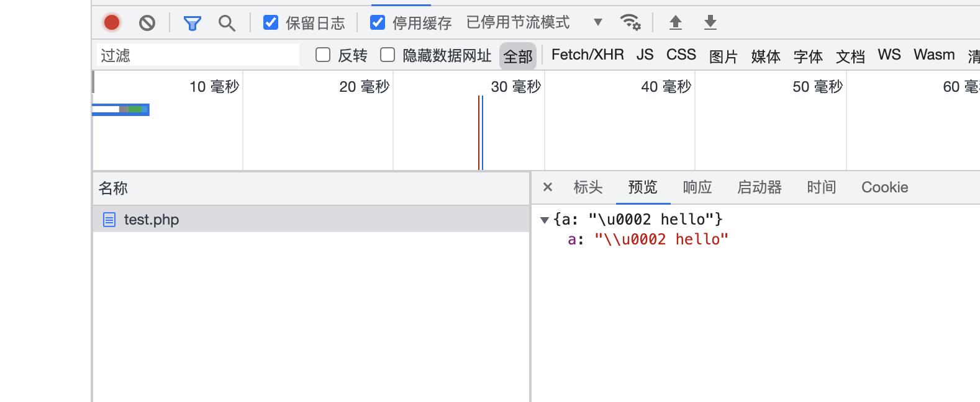Screen dimensions: 980x402
Task: Toggle 保留日志 checkbox
Action: point(271,23)
